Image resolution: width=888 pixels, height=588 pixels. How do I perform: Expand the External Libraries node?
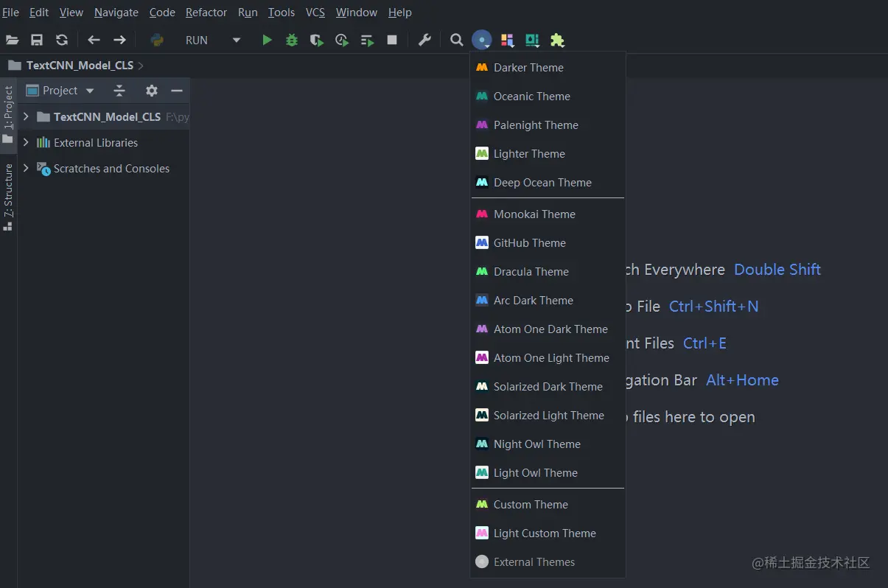(27, 142)
